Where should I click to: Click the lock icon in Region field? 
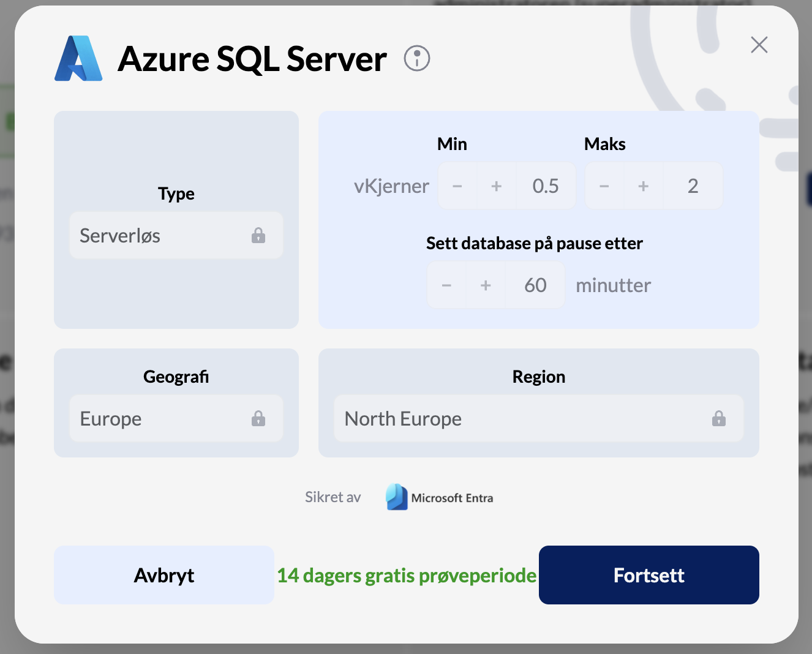tap(719, 419)
